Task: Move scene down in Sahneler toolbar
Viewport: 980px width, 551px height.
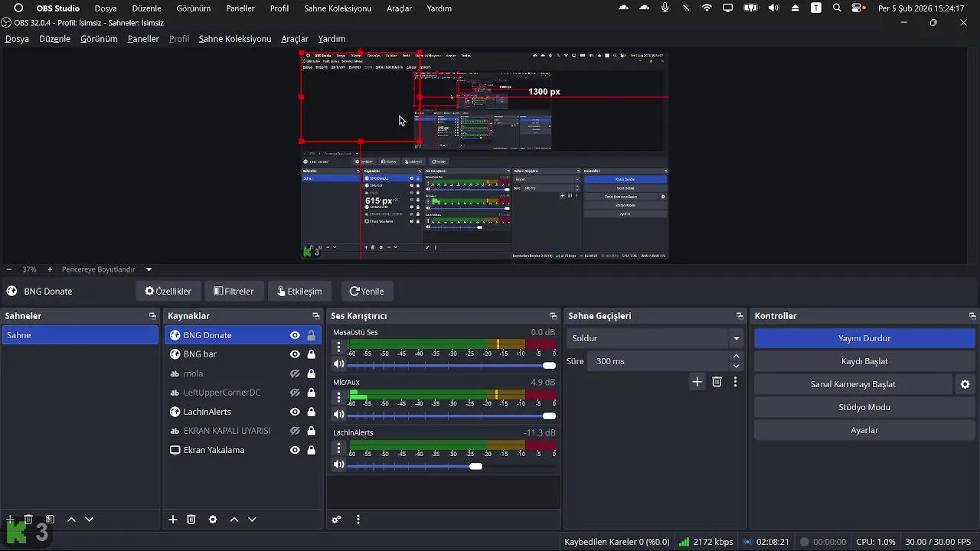Action: click(89, 520)
